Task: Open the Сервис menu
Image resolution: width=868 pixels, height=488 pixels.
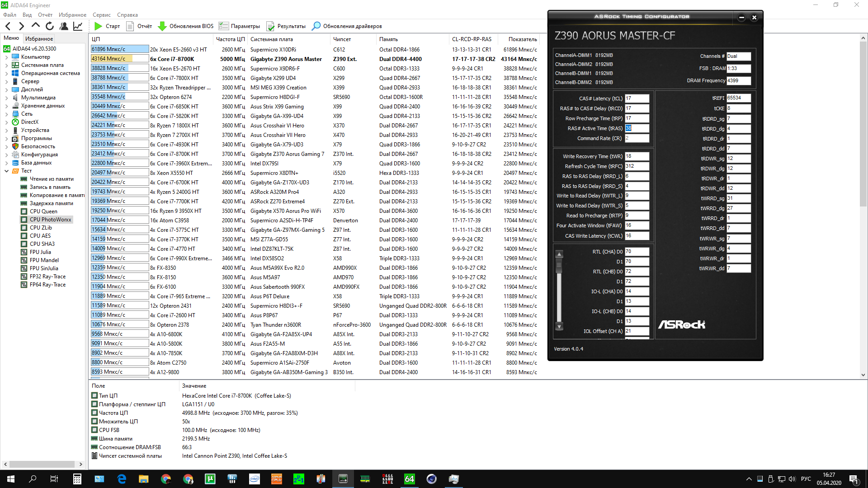Action: point(101,15)
